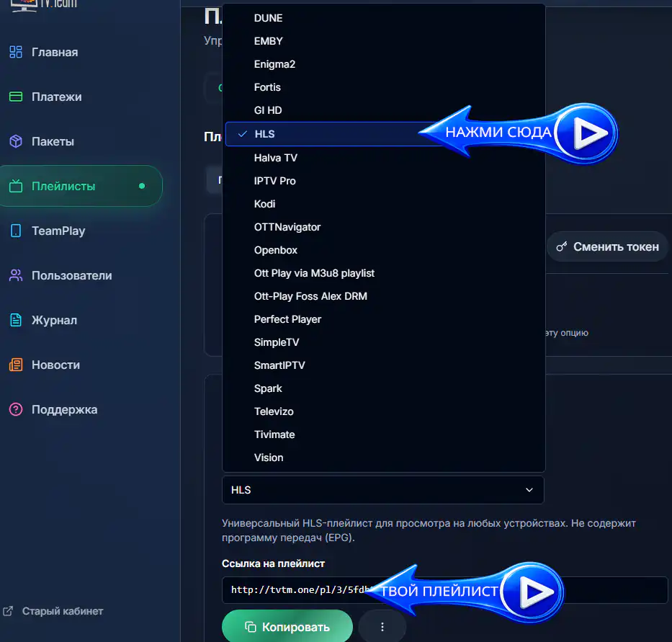Select the checked HLS option
The image size is (672, 642).
coord(334,134)
